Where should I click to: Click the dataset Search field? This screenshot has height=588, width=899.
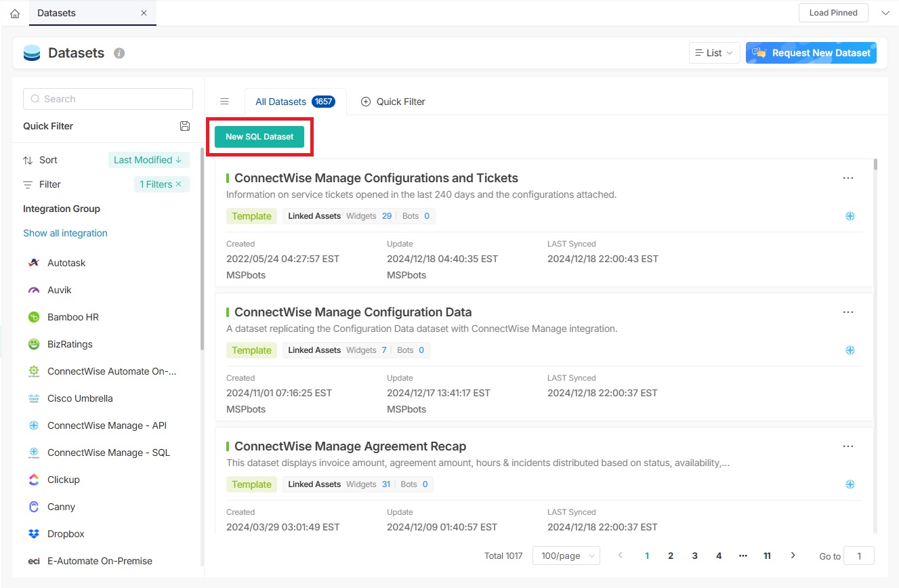(108, 99)
